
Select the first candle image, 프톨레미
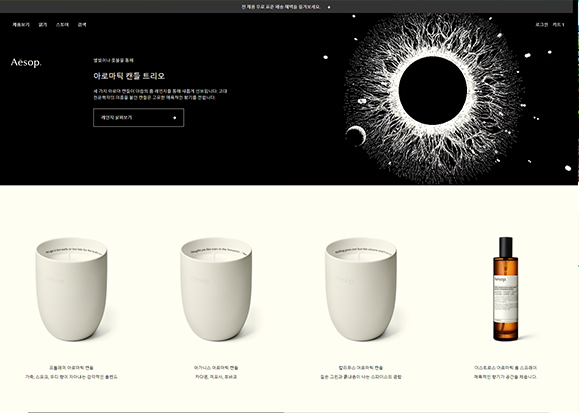tap(72, 289)
